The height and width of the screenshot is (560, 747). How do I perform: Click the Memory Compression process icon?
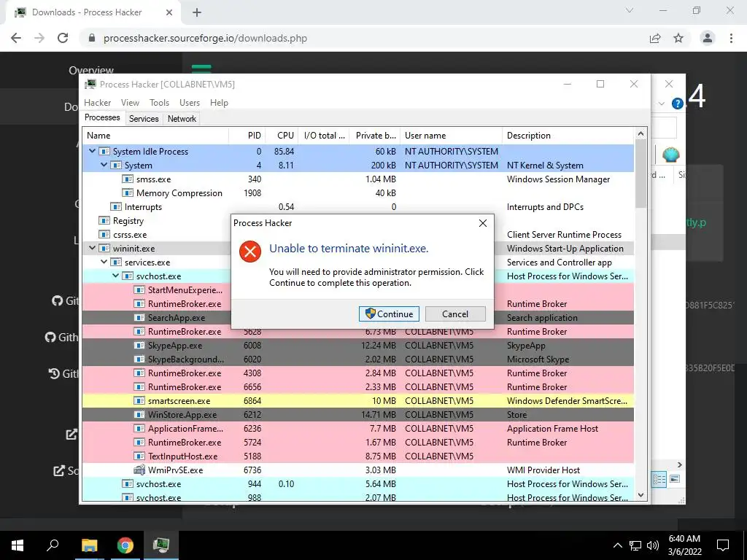[x=127, y=192]
